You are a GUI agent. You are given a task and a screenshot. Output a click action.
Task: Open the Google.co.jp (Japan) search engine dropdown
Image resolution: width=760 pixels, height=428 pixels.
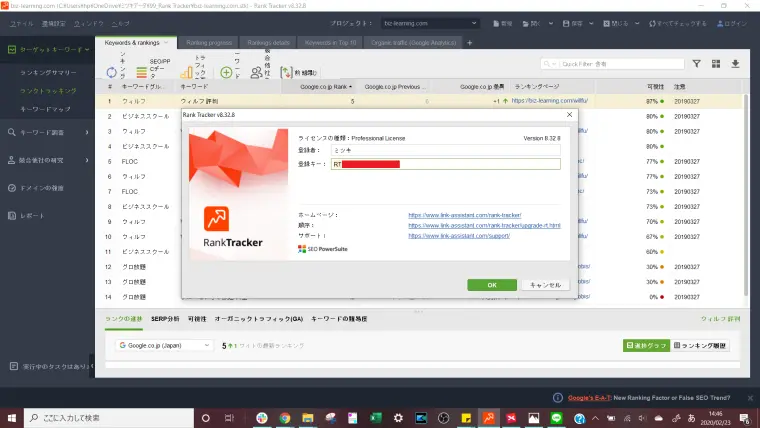163,345
